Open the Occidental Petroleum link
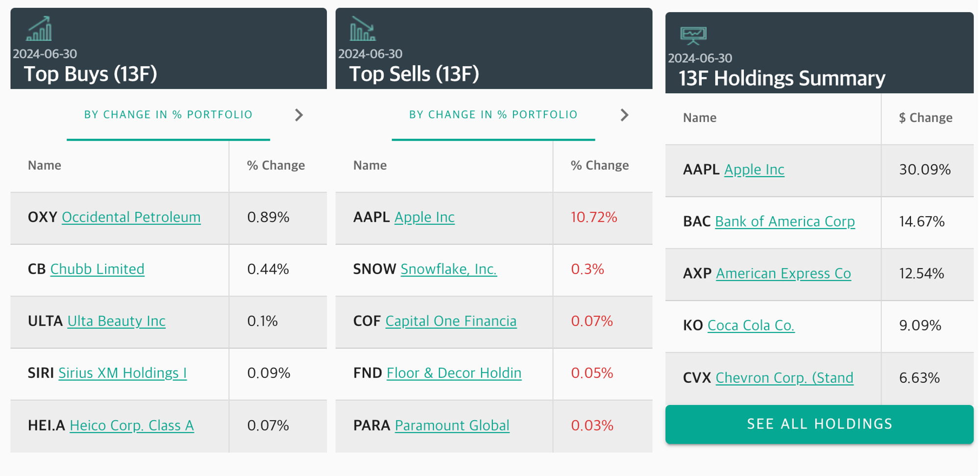980x476 pixels. [131, 217]
